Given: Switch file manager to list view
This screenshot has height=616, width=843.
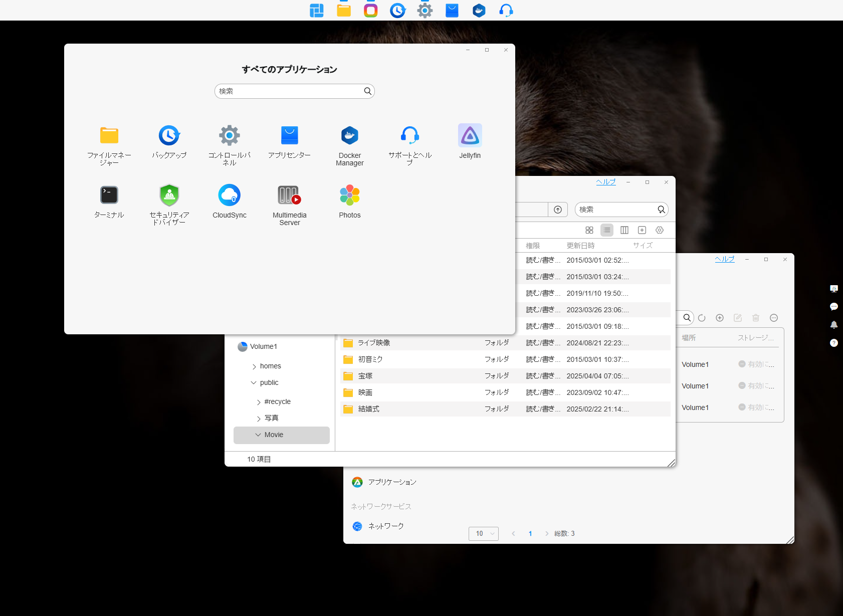Looking at the screenshot, I should 607,230.
